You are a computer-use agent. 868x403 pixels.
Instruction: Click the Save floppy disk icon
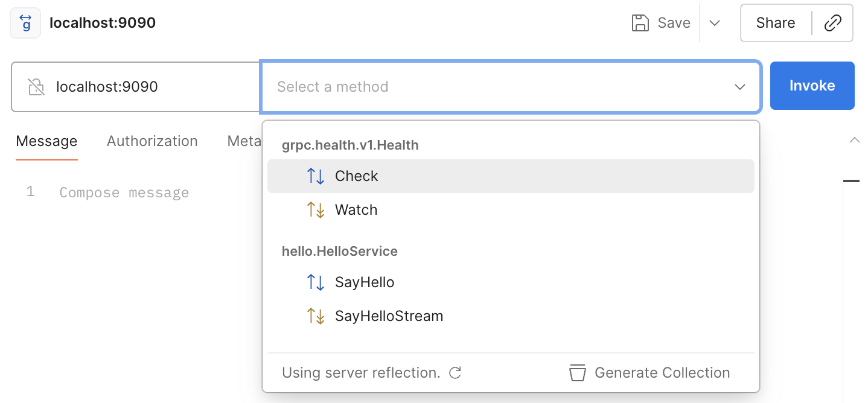point(640,23)
